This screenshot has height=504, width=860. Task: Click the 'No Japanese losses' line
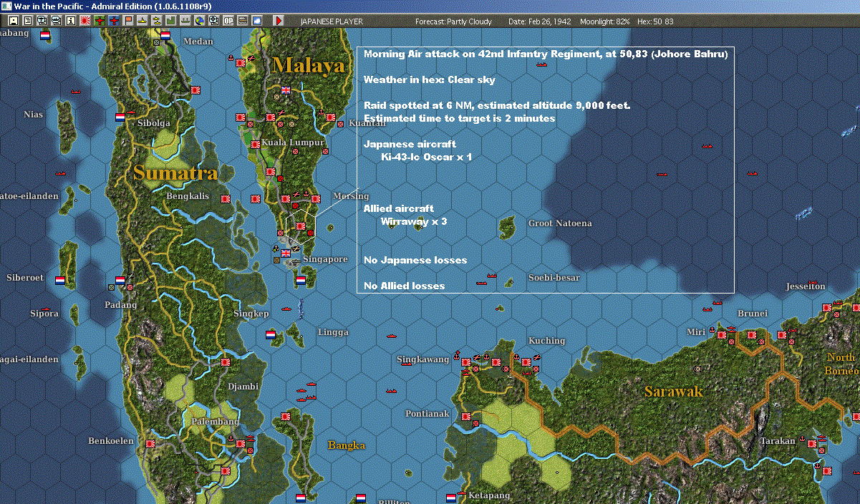[x=415, y=260]
